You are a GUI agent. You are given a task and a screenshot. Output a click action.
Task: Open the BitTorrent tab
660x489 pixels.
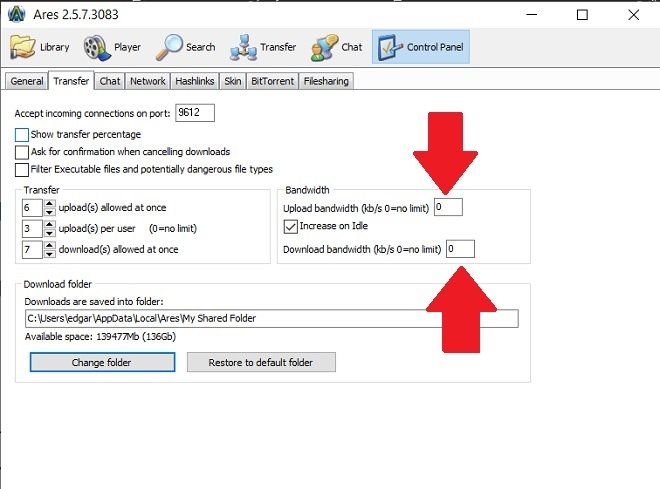[x=272, y=81]
